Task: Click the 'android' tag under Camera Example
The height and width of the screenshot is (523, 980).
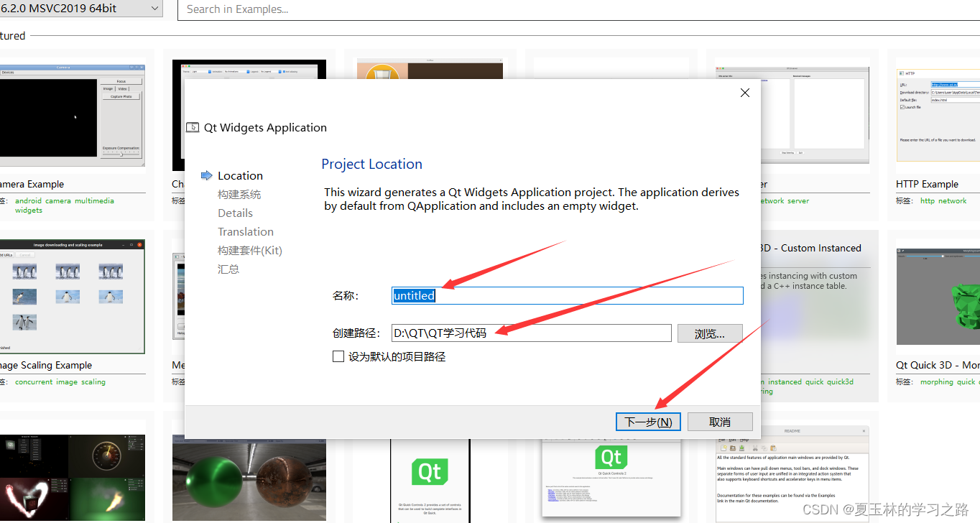Action: [28, 201]
